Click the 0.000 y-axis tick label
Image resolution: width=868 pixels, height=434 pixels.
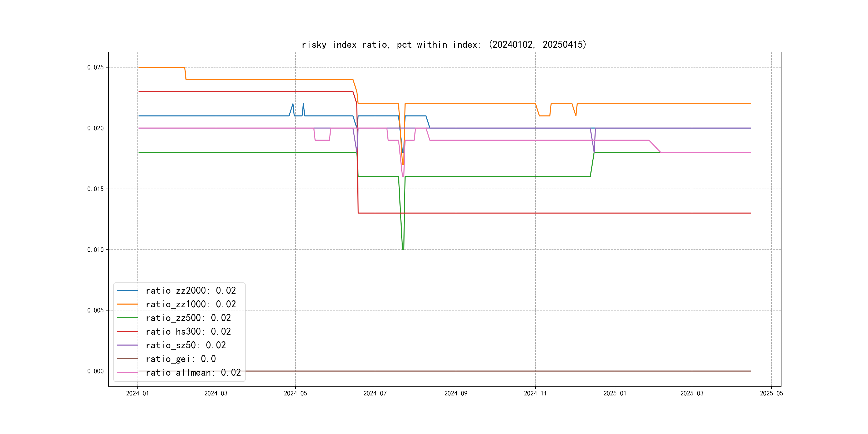(95, 371)
